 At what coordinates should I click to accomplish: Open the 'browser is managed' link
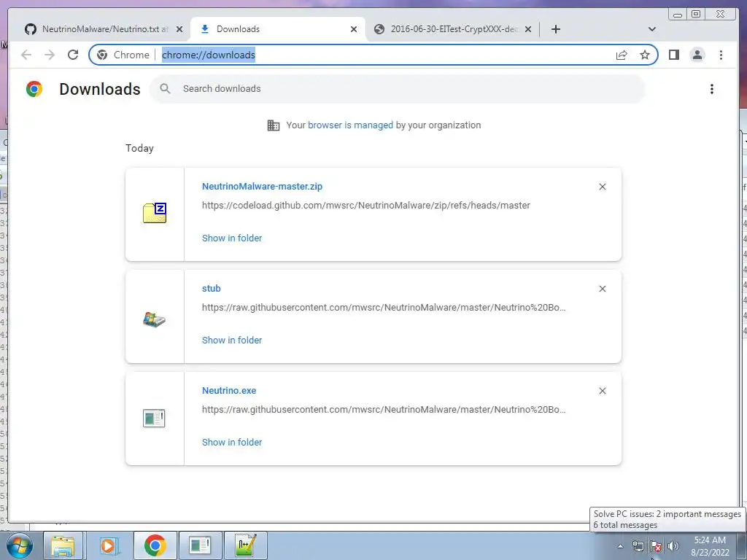click(351, 125)
